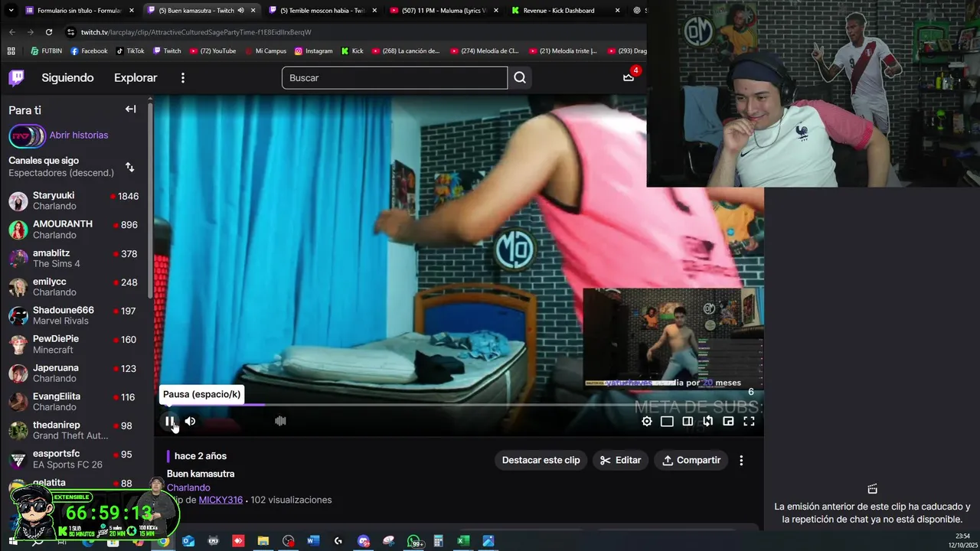
Task: Open EvangElIita channel in sidebar
Action: [73, 402]
